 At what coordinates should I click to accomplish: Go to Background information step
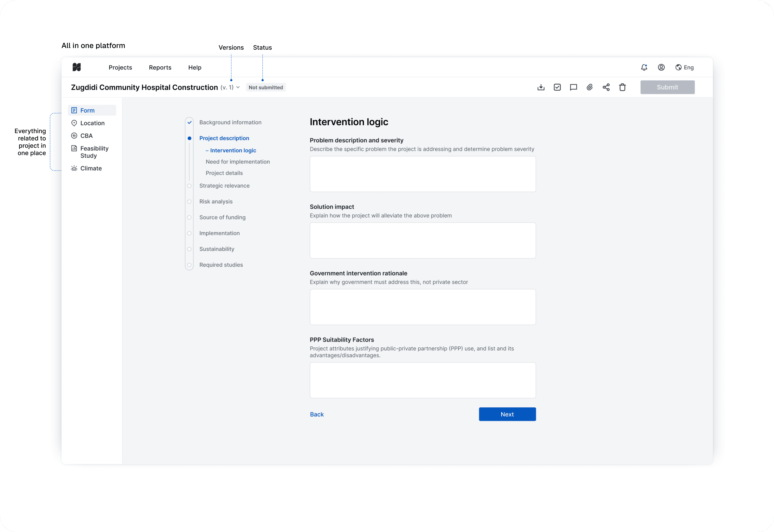tap(230, 122)
